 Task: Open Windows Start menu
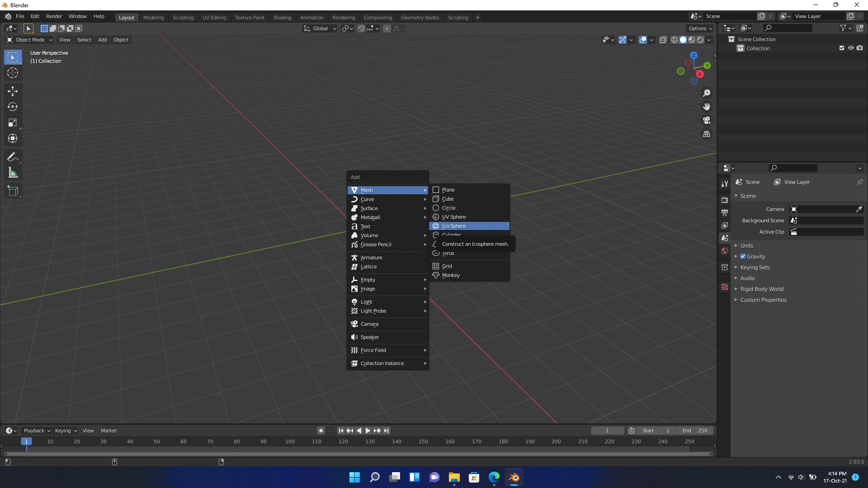355,477
